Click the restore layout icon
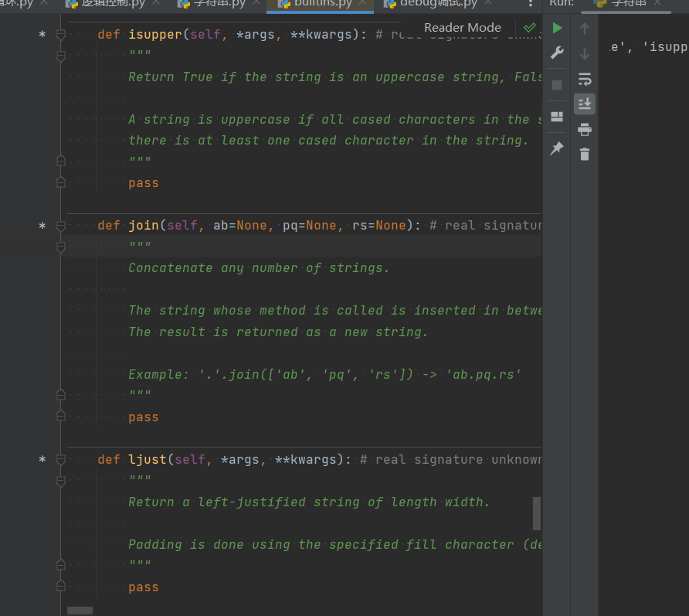The width and height of the screenshot is (689, 616). tap(557, 117)
